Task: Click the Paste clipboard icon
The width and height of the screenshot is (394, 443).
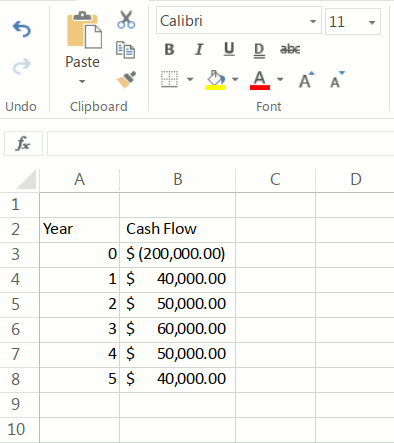Action: (x=84, y=30)
